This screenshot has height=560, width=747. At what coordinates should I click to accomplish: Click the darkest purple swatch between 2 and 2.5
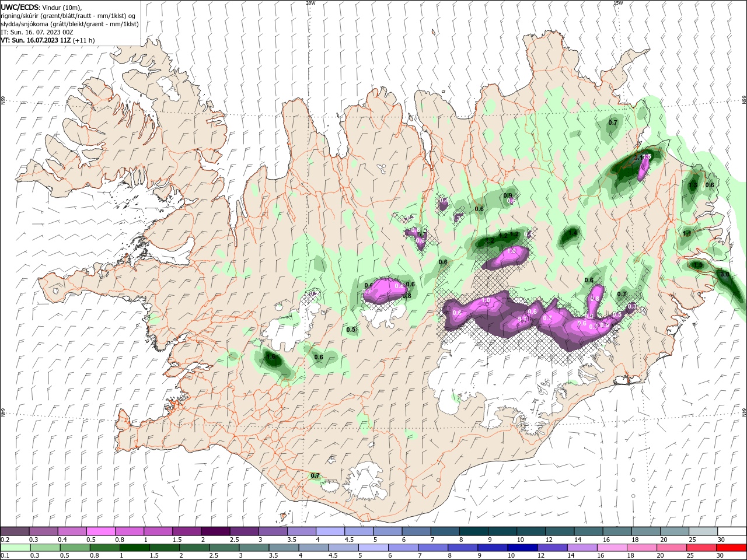tap(215, 531)
